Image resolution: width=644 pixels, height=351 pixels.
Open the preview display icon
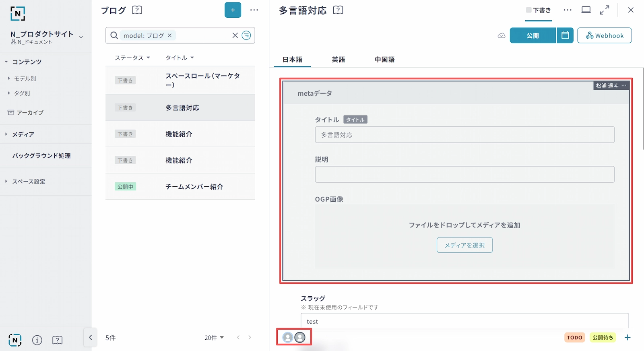tap(586, 10)
